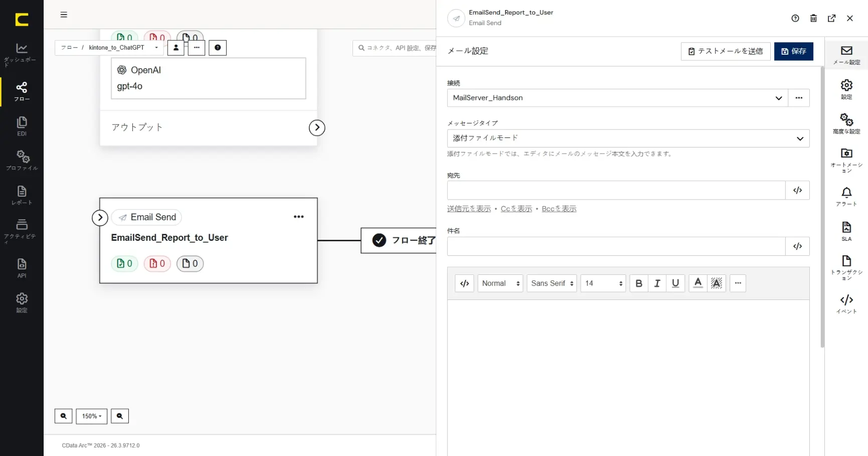Close the Email Send settings panel

click(x=850, y=18)
